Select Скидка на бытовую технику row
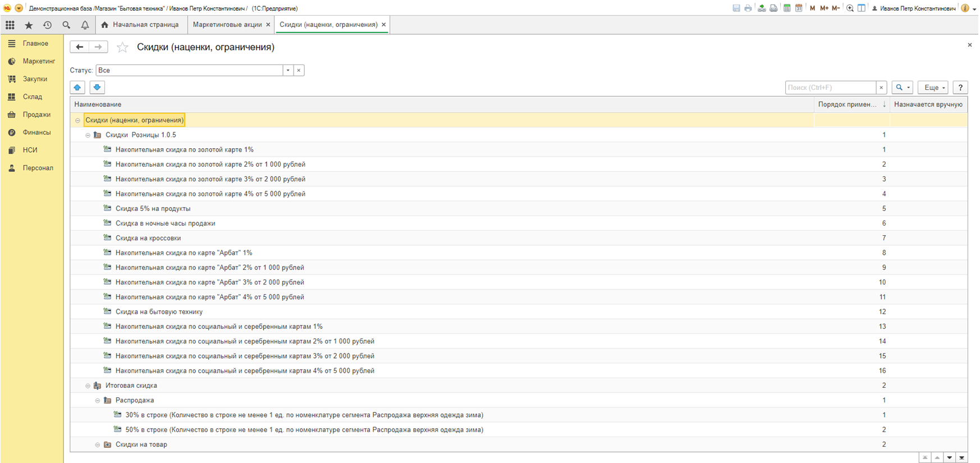This screenshot has height=463, width=980. point(159,312)
